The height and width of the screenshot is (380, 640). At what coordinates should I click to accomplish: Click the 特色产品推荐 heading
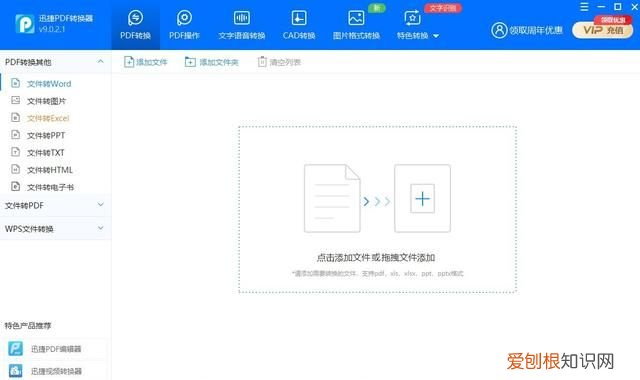28,326
